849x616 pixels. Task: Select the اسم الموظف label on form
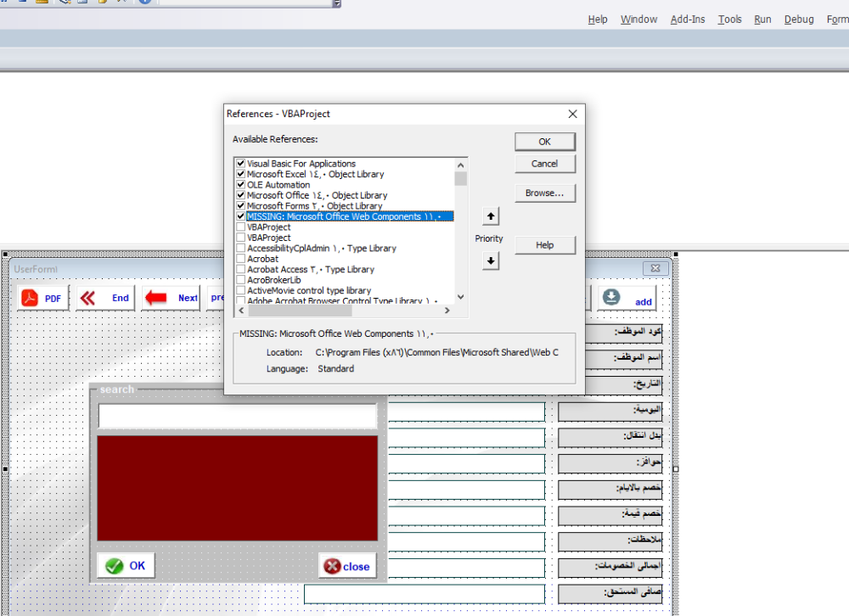624,360
